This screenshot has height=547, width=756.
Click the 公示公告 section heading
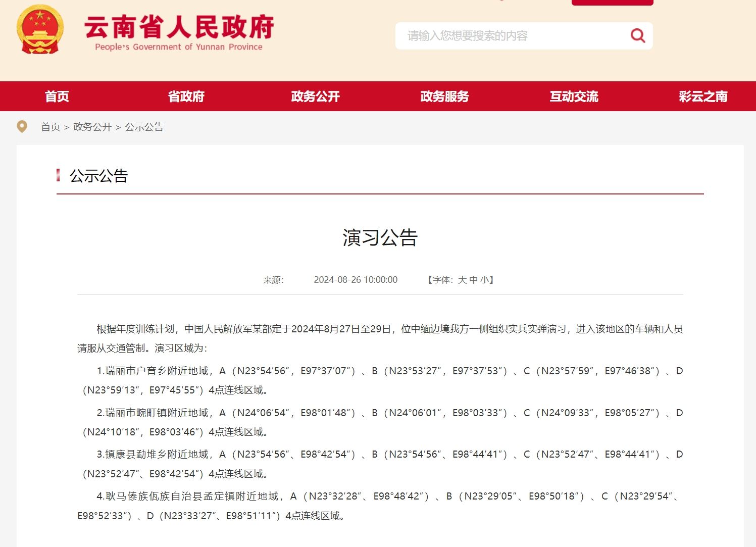point(99,176)
